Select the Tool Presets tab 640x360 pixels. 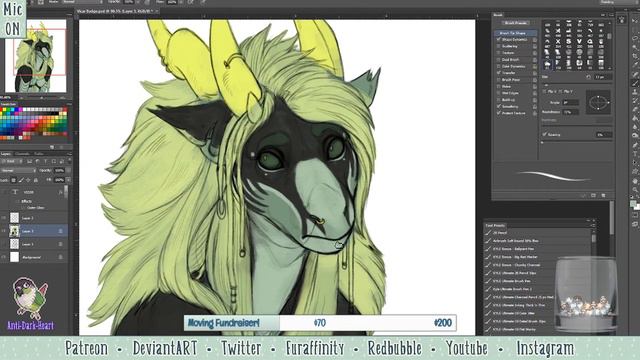point(495,225)
